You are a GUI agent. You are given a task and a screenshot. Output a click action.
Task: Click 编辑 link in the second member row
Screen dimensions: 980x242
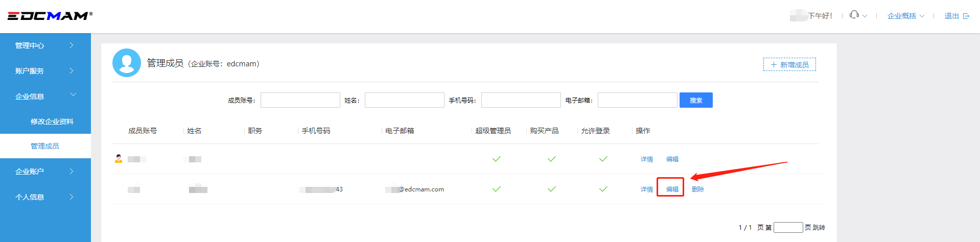point(672,189)
